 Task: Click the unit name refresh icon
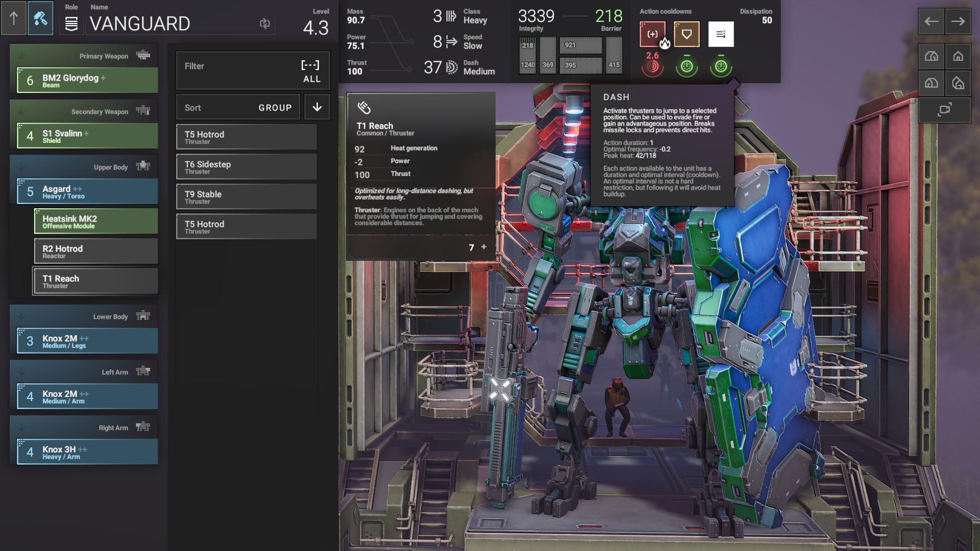coord(264,23)
